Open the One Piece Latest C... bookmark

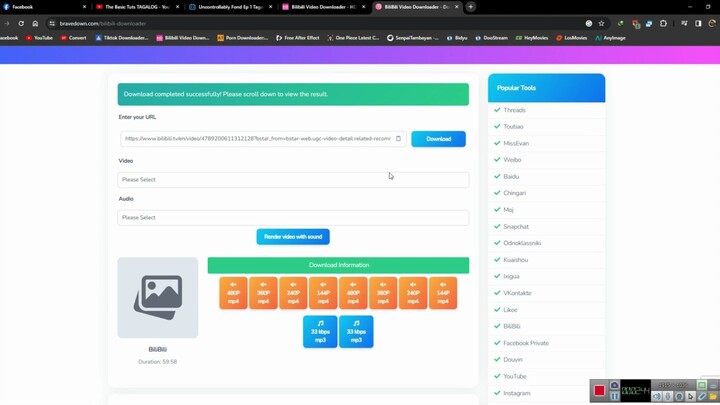tap(353, 38)
